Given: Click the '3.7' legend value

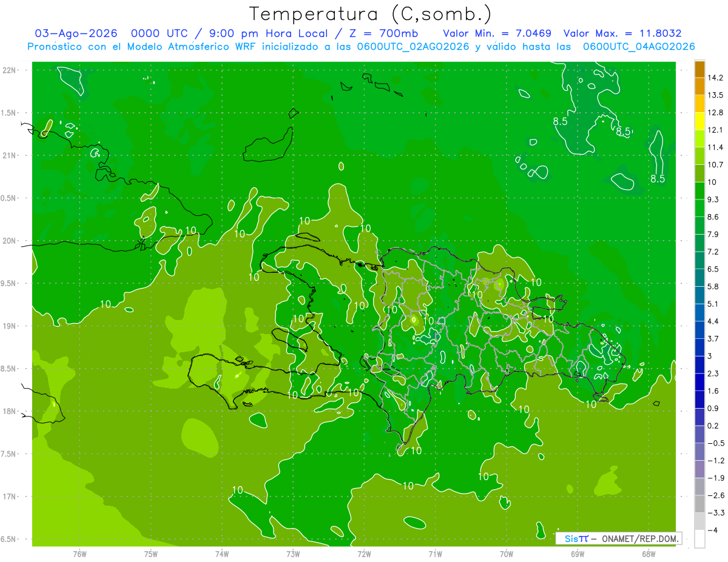Looking at the screenshot, I should click(713, 338).
